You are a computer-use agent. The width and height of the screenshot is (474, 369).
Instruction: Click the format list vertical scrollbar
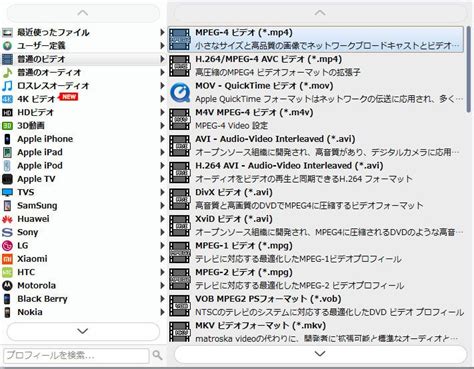point(468,69)
